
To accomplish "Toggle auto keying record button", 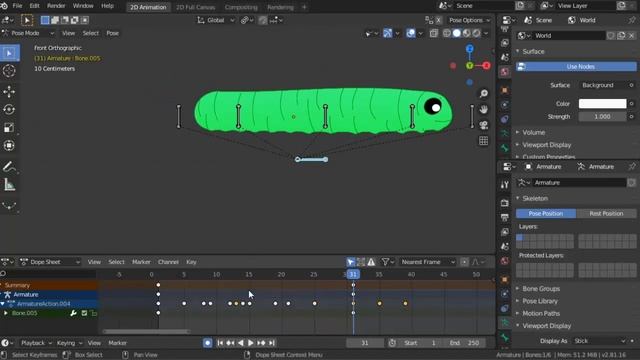I will tap(207, 343).
